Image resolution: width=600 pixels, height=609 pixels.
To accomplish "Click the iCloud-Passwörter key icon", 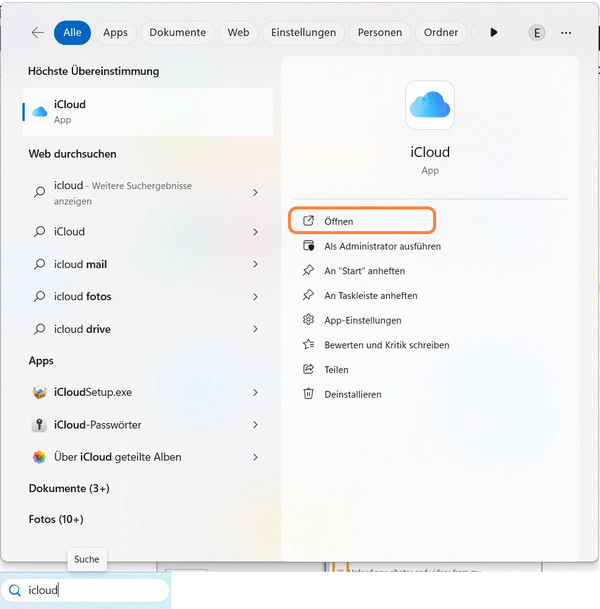I will [39, 425].
